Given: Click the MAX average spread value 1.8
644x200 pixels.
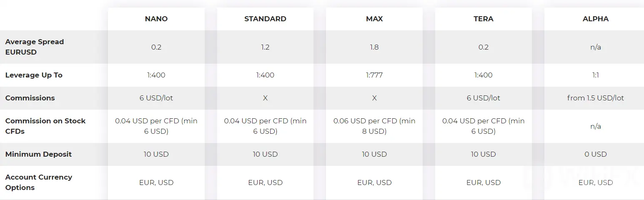Looking at the screenshot, I should [x=374, y=47].
